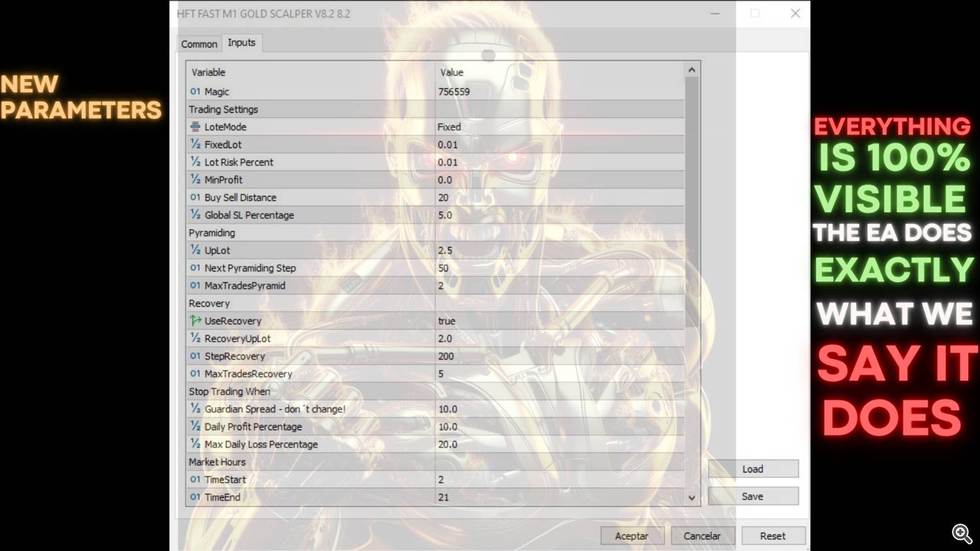Image resolution: width=980 pixels, height=551 pixels.
Task: Click the Aceptar button
Action: point(632,536)
